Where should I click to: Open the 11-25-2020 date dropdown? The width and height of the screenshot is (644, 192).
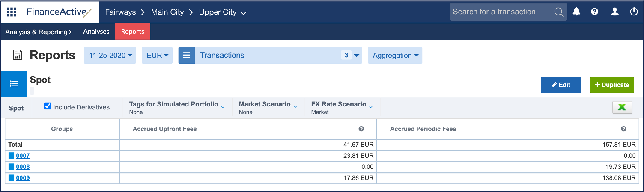pyautogui.click(x=110, y=56)
